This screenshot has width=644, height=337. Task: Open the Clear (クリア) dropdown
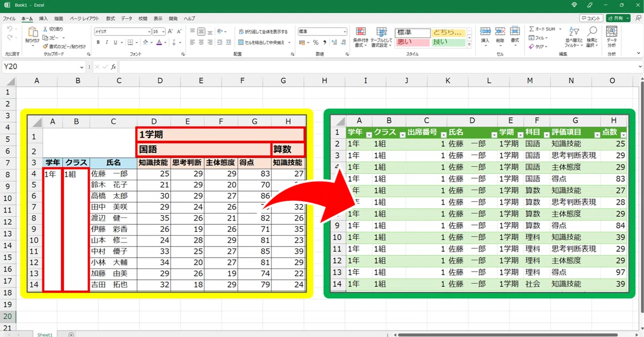538,46
